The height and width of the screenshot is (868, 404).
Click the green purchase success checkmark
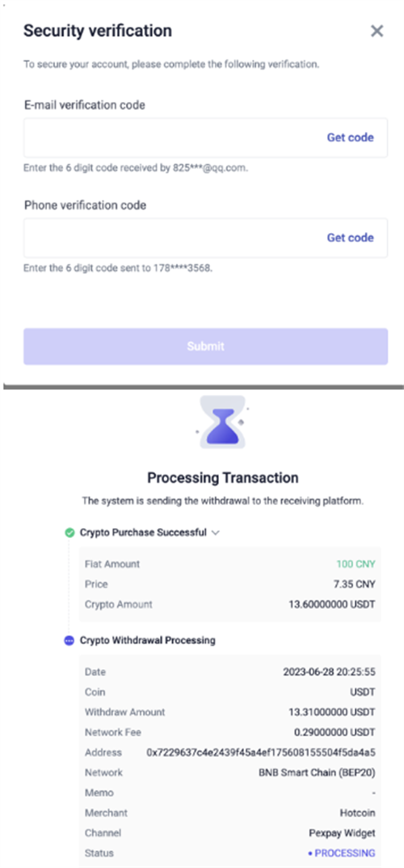pos(69,532)
